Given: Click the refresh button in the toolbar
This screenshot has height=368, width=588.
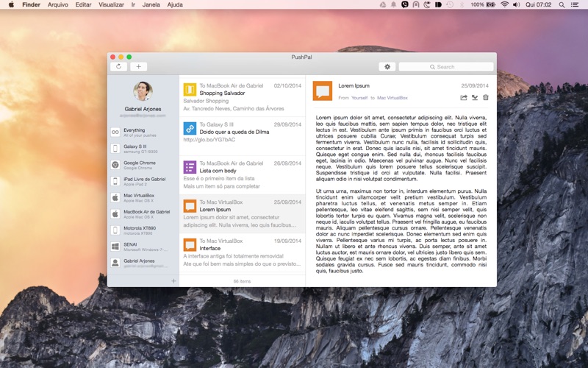Looking at the screenshot, I should pos(119,66).
